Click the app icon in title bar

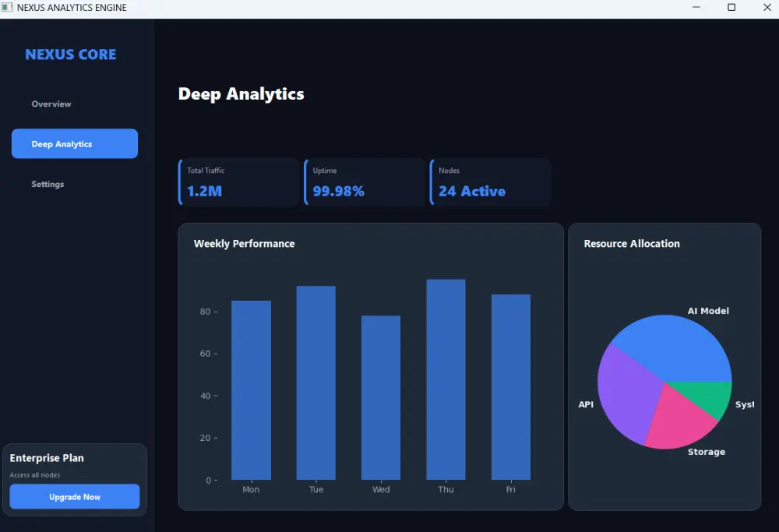point(6,8)
